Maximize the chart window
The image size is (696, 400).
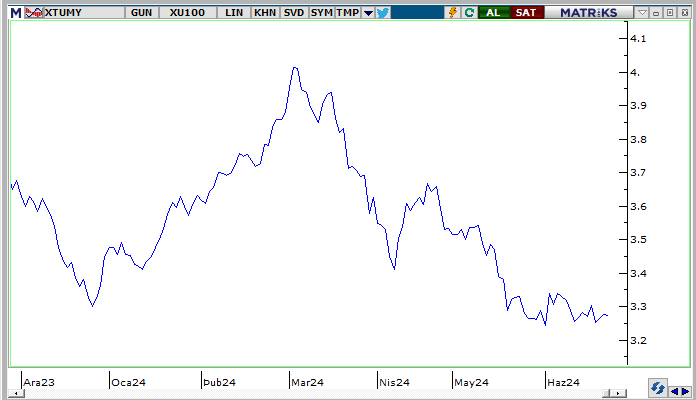tap(670, 13)
